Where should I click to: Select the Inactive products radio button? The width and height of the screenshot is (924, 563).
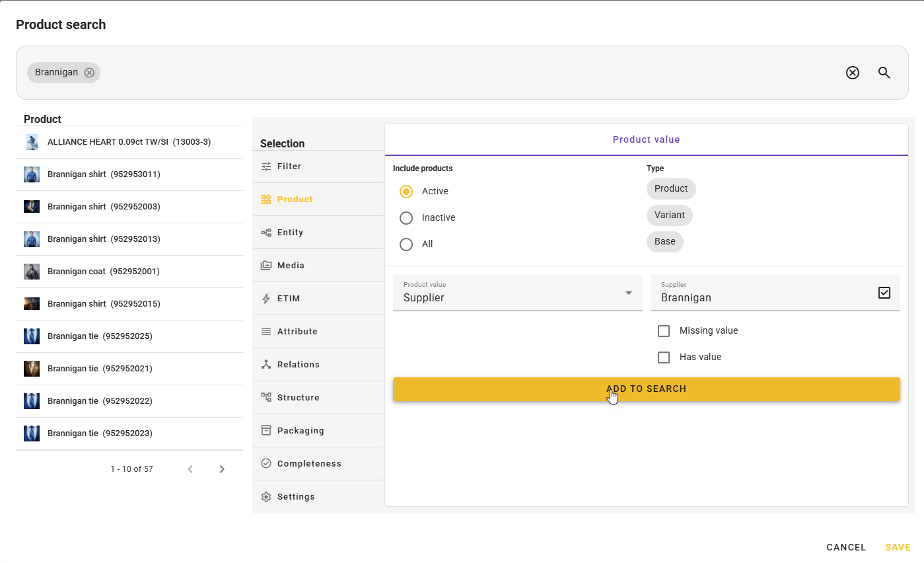tap(406, 218)
